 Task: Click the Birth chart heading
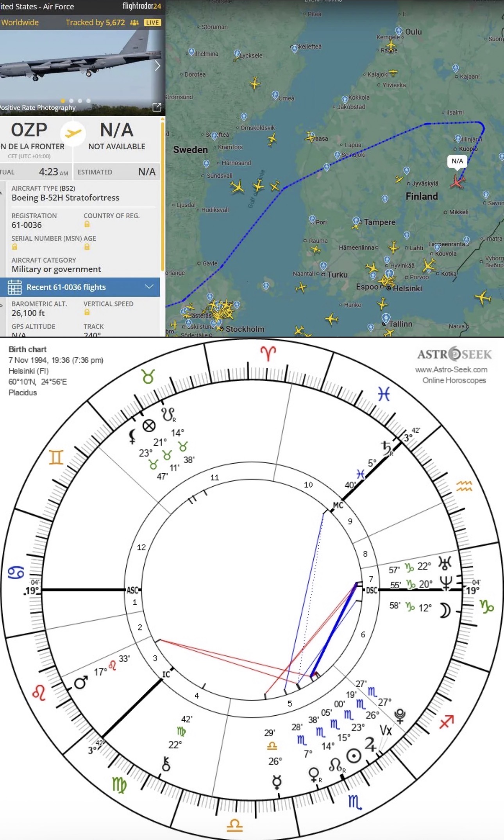27,349
